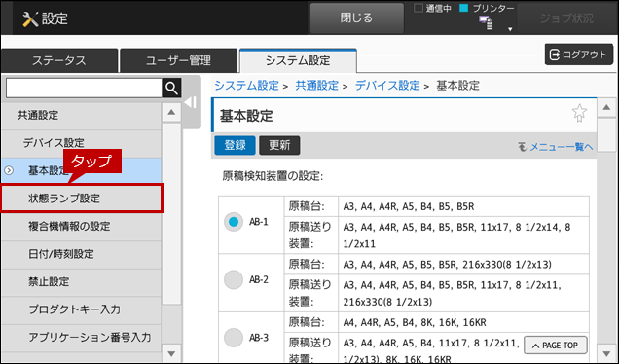
Task: Toggle the 通信中 indicator box
Action: pos(419,8)
